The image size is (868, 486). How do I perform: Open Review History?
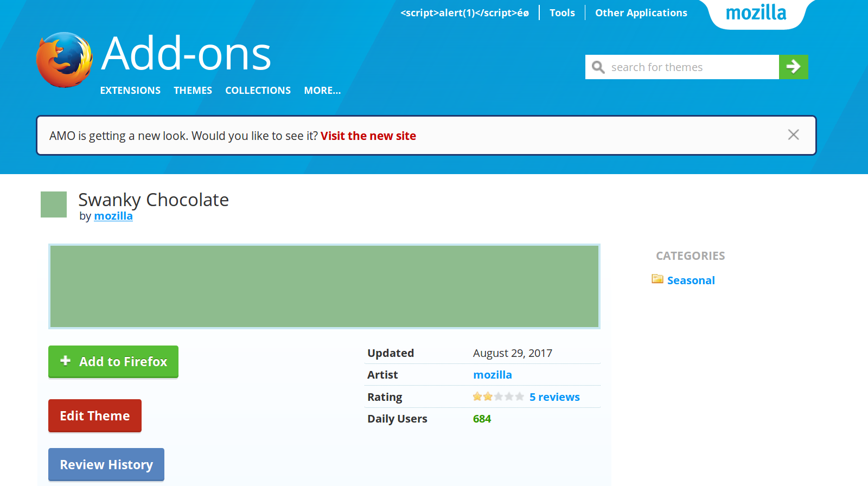click(x=106, y=464)
